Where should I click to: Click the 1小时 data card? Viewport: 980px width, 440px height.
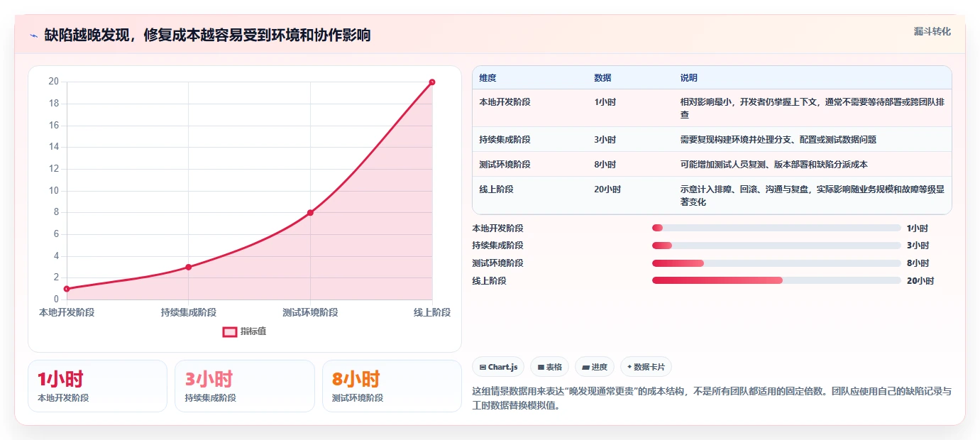pyautogui.click(x=97, y=386)
